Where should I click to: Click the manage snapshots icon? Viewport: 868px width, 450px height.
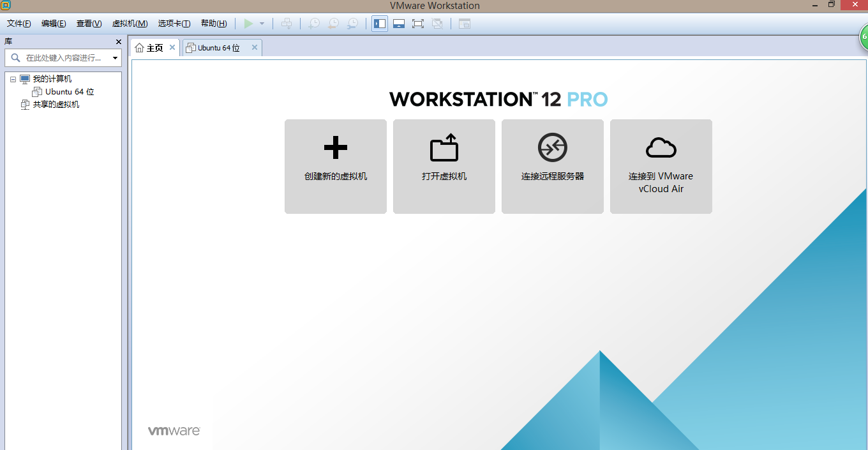[352, 24]
